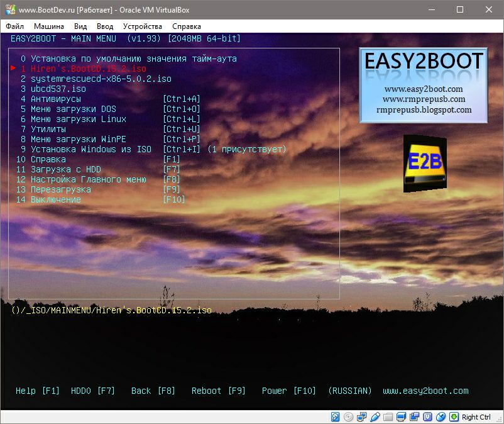Click the Right Ctrl host key label
This screenshot has height=424, width=504.
click(x=476, y=417)
